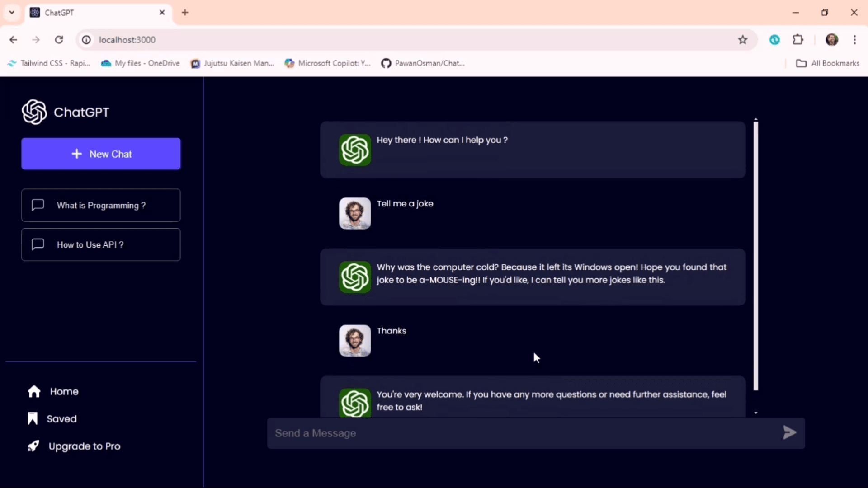Click the site information icon in address bar

pos(86,40)
